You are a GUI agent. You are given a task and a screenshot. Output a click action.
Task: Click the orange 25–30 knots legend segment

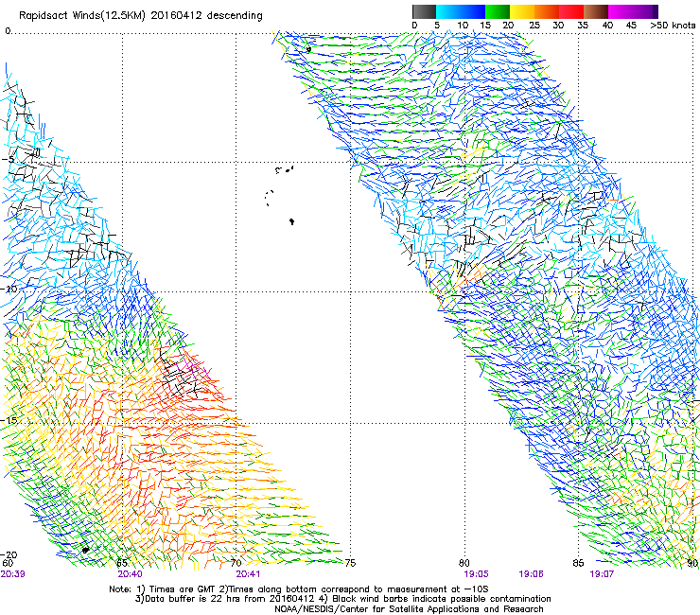point(547,11)
